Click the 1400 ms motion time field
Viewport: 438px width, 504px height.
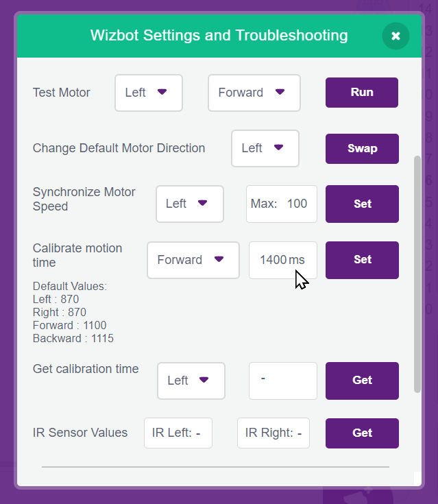(281, 260)
